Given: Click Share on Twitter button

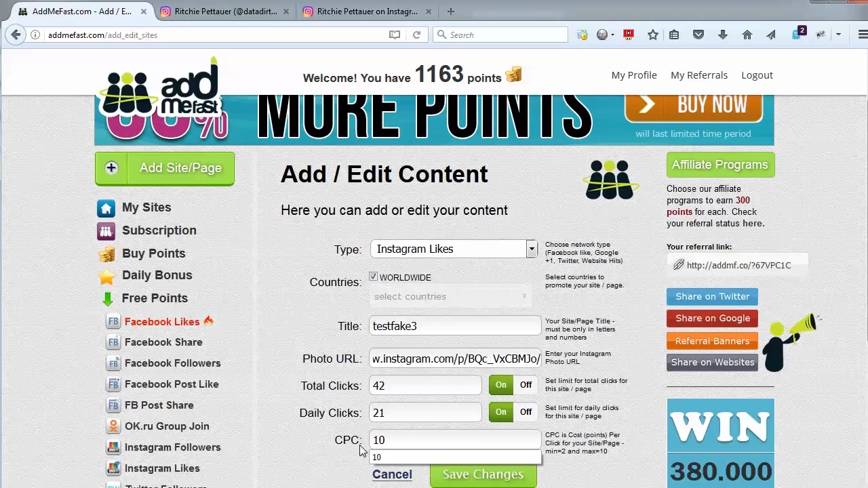Looking at the screenshot, I should coord(712,296).
